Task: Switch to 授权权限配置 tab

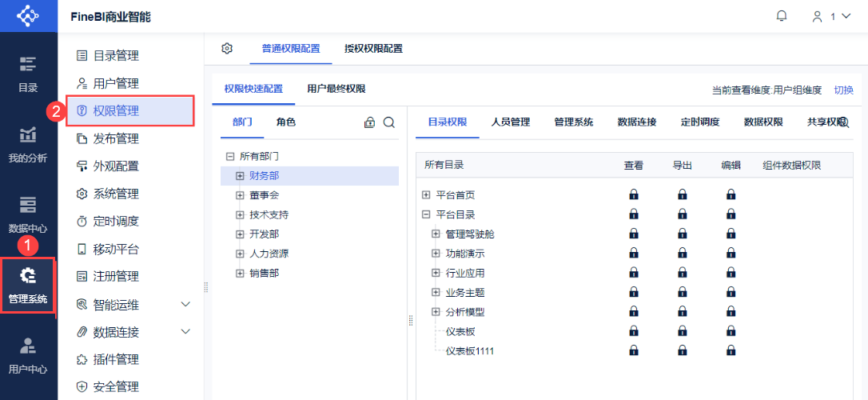Action: point(373,49)
